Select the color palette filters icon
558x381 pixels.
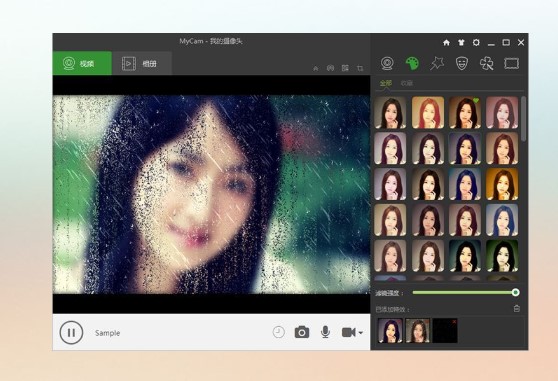(x=412, y=63)
